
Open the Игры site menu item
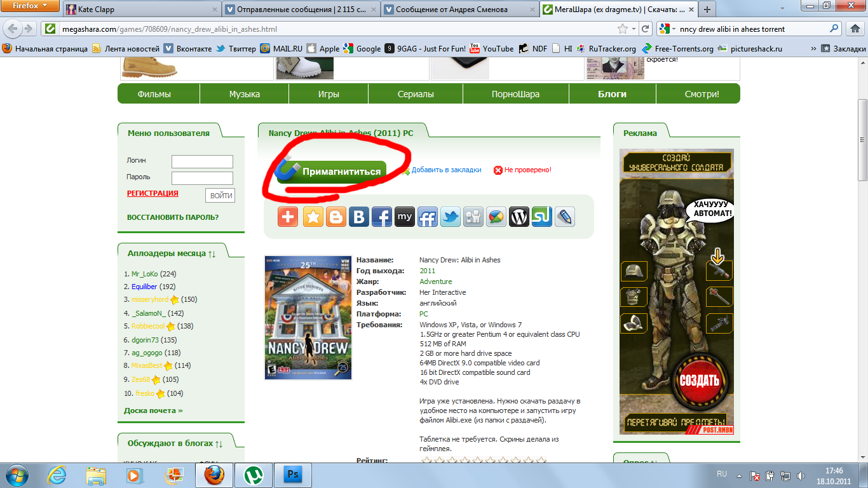[329, 94]
